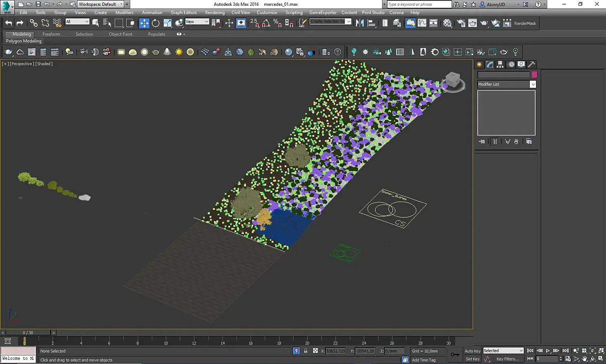Open the Utilities hammer panel tab
The width and height of the screenshot is (606, 364).
[x=531, y=64]
